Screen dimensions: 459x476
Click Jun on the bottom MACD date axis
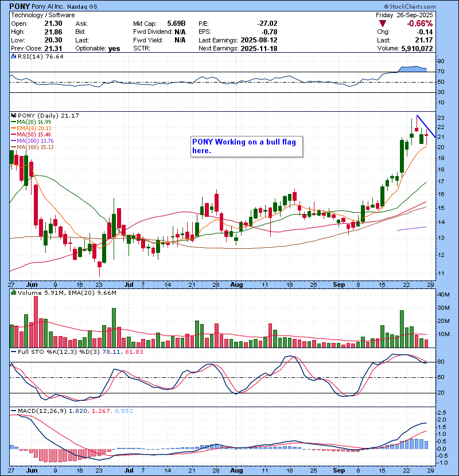pos(32,470)
